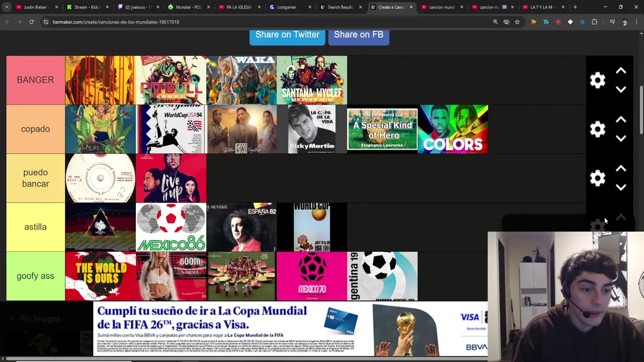This screenshot has width=644, height=362.
Task: Open settings gear for copado tier
Action: tap(597, 129)
